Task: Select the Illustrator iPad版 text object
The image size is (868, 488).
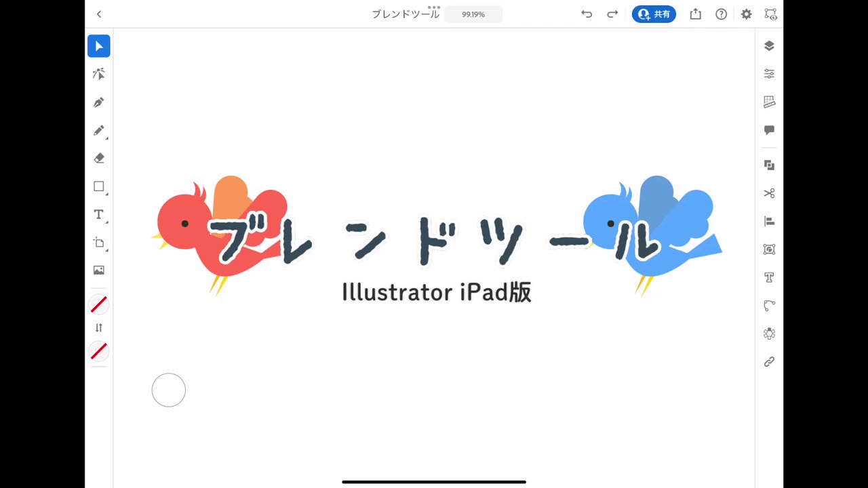Action: point(437,292)
